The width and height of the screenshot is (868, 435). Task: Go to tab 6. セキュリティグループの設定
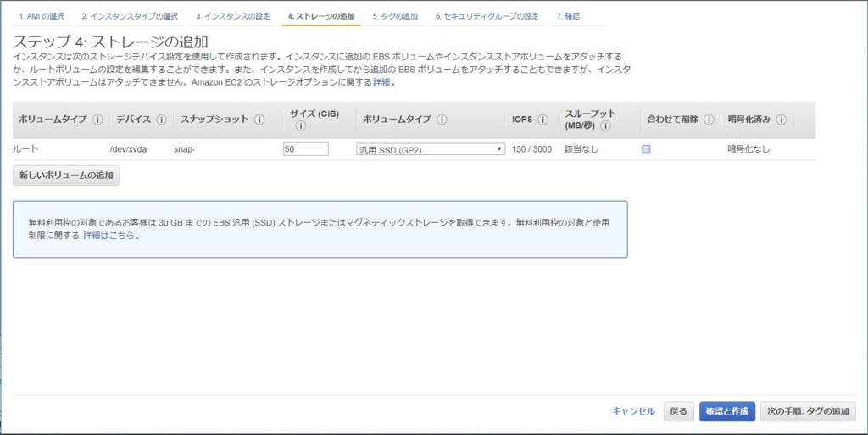pyautogui.click(x=487, y=17)
